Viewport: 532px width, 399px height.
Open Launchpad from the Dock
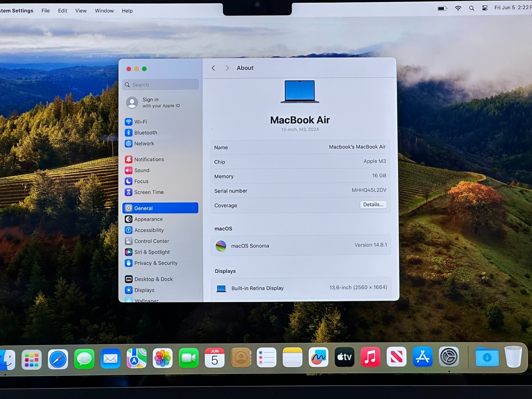[x=32, y=360]
